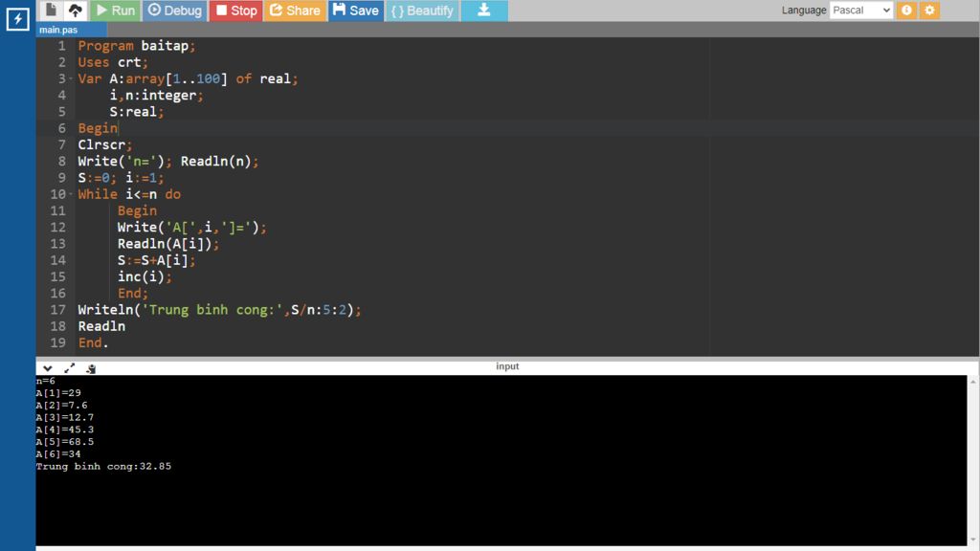
Task: Collapse the Var block fold arrow on line 3
Action: [71, 79]
